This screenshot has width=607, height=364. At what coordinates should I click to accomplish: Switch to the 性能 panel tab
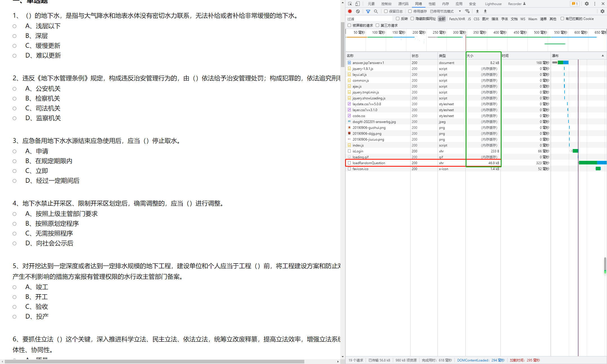tap(432, 4)
